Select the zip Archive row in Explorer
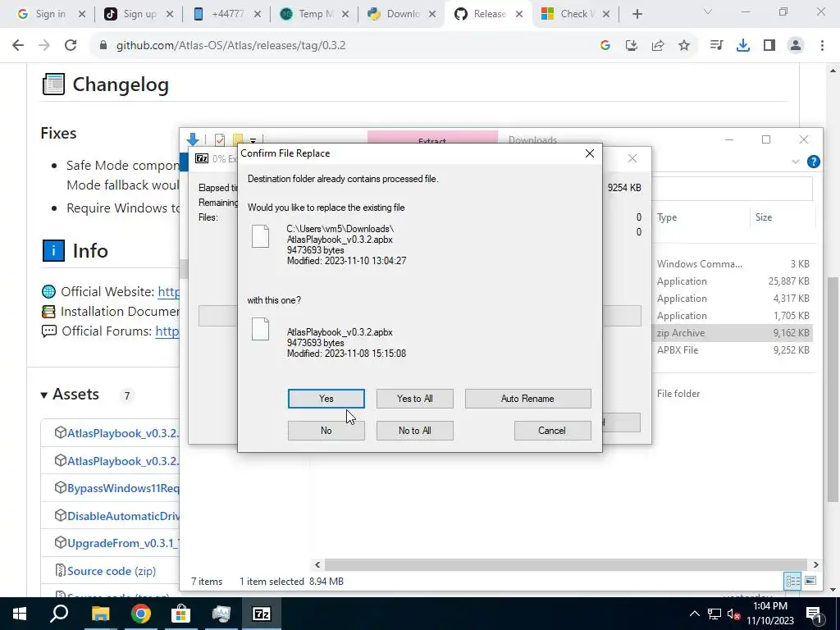The image size is (840, 630). tap(733, 333)
